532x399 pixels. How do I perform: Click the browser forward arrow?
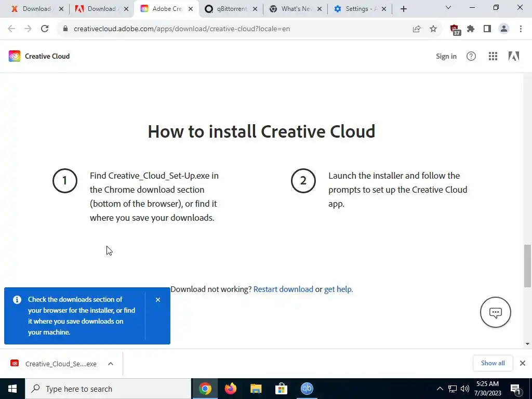pyautogui.click(x=28, y=29)
